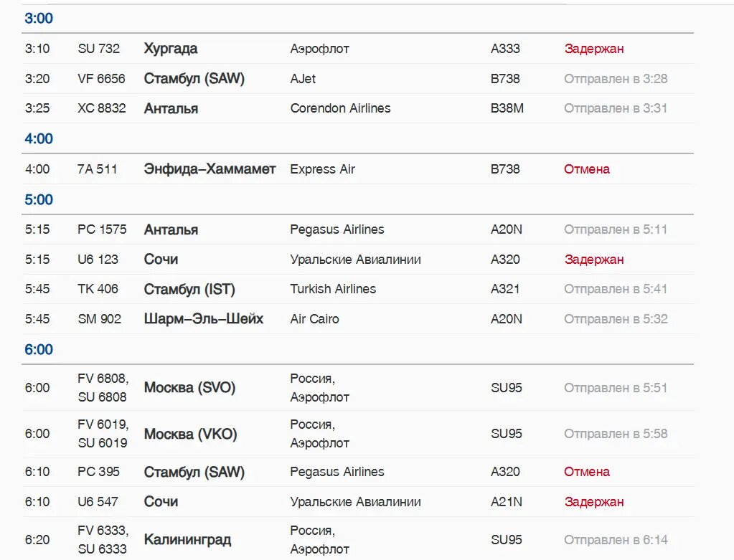Select the 4:00 hour section header
The image size is (734, 560).
tap(39, 138)
